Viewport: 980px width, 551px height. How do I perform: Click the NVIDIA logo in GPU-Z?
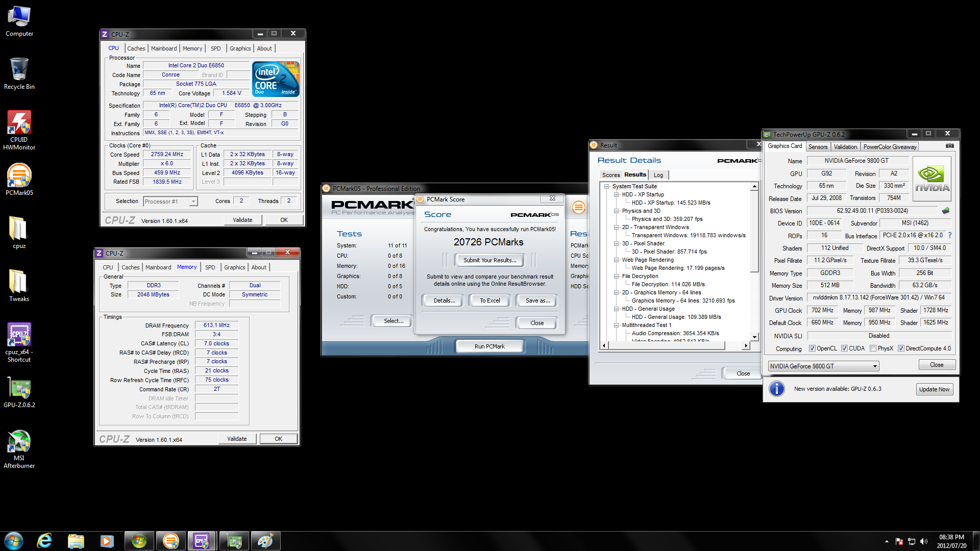click(932, 178)
